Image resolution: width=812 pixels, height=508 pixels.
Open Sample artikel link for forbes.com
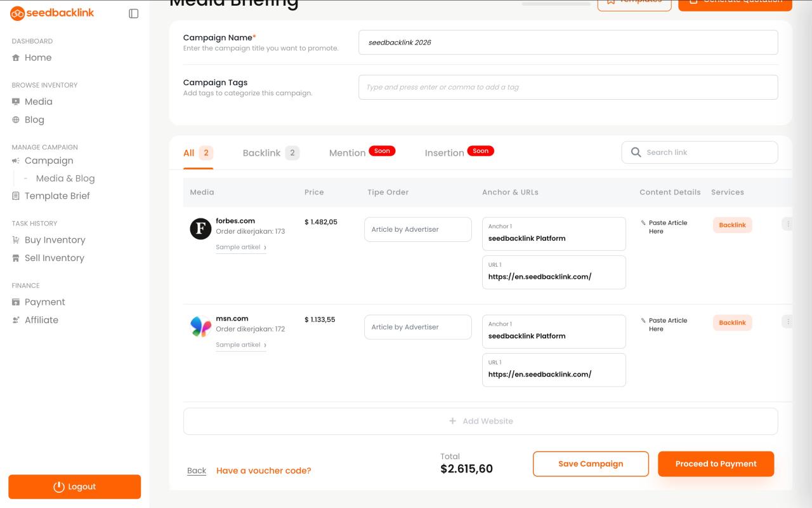point(241,248)
